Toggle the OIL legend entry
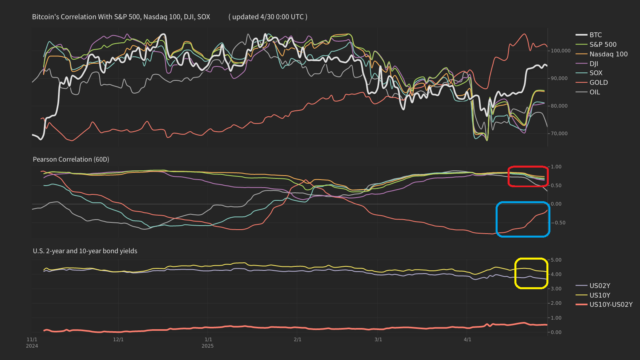The width and height of the screenshot is (640, 360). coord(588,92)
